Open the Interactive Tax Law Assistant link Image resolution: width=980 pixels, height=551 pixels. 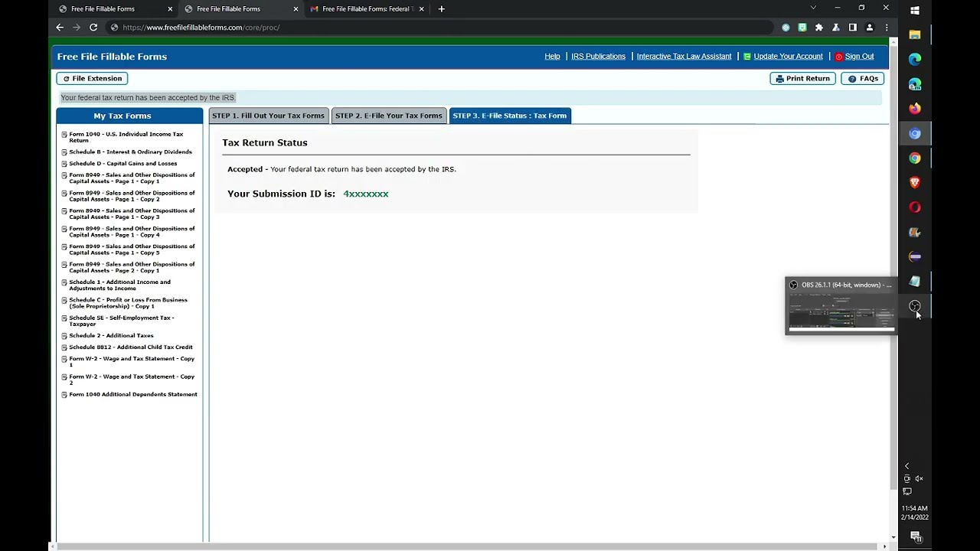point(684,57)
